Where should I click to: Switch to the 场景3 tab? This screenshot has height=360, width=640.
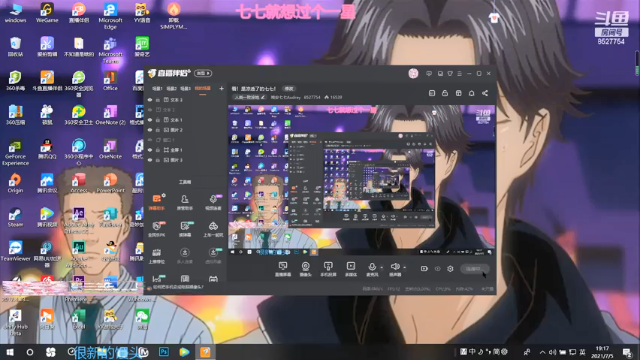pyautogui.click(x=185, y=88)
